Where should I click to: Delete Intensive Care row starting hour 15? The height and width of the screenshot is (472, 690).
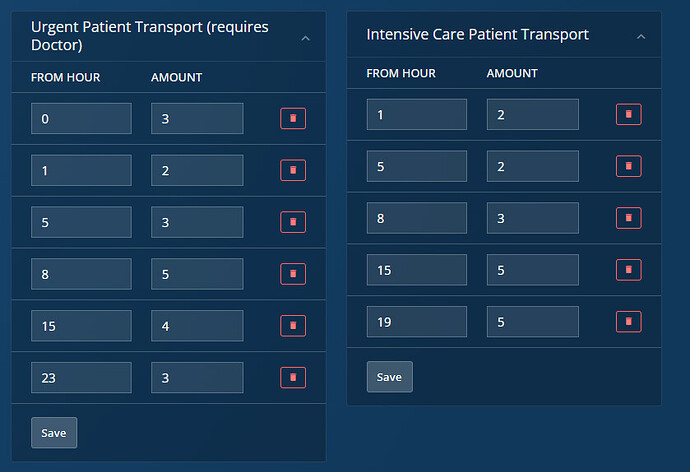pyautogui.click(x=628, y=270)
